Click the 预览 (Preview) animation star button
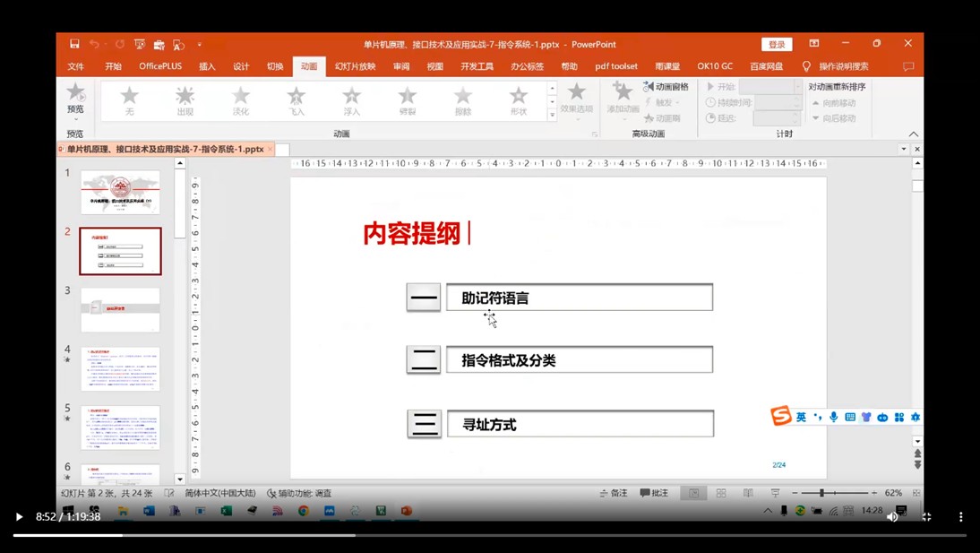 click(x=75, y=98)
